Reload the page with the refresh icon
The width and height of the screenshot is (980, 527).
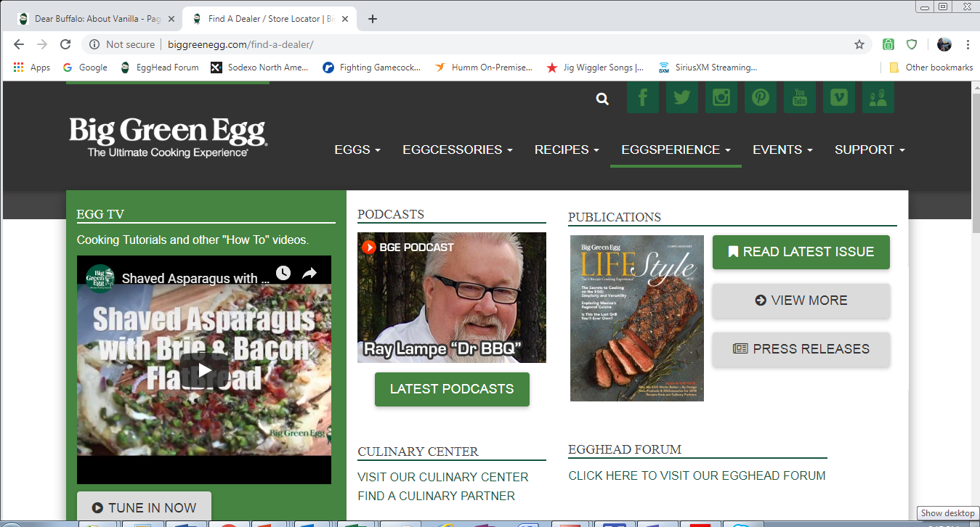click(65, 44)
